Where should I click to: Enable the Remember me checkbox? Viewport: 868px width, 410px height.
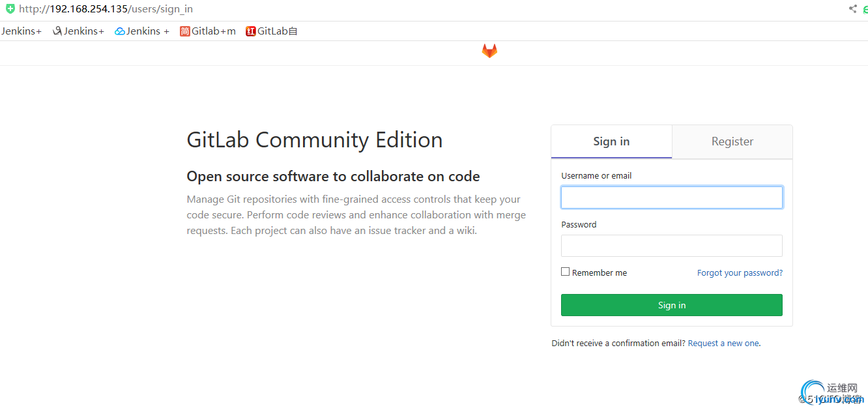[x=565, y=272]
